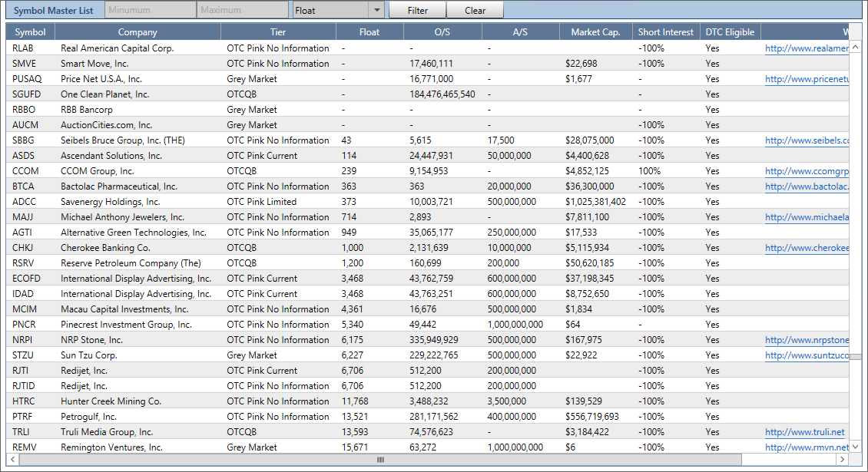Click company name Sun Tzu Corp.
The width and height of the screenshot is (868, 472).
coord(89,355)
